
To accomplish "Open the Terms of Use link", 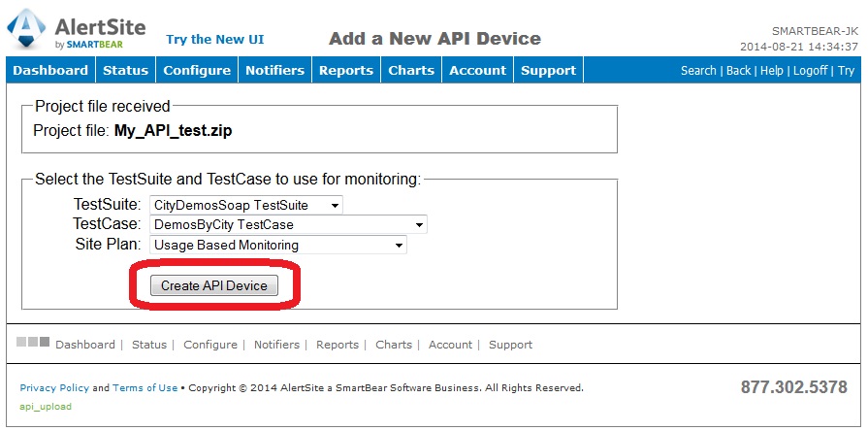I will pyautogui.click(x=145, y=387).
